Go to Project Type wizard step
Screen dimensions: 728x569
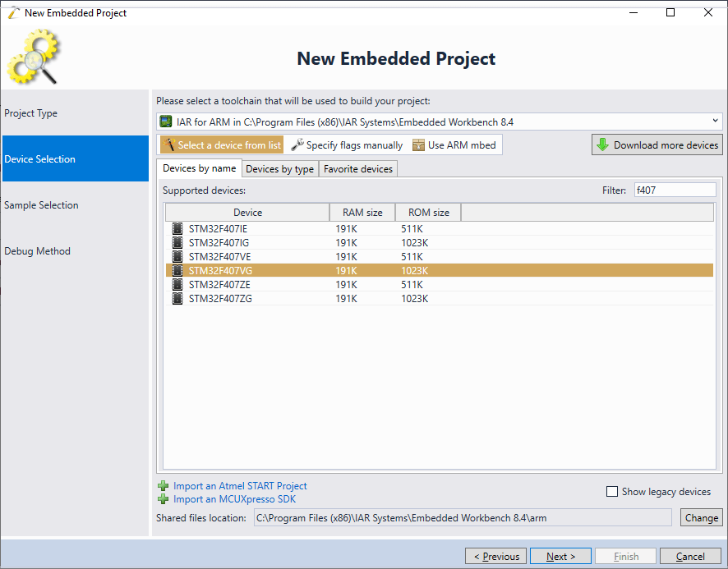[76, 113]
